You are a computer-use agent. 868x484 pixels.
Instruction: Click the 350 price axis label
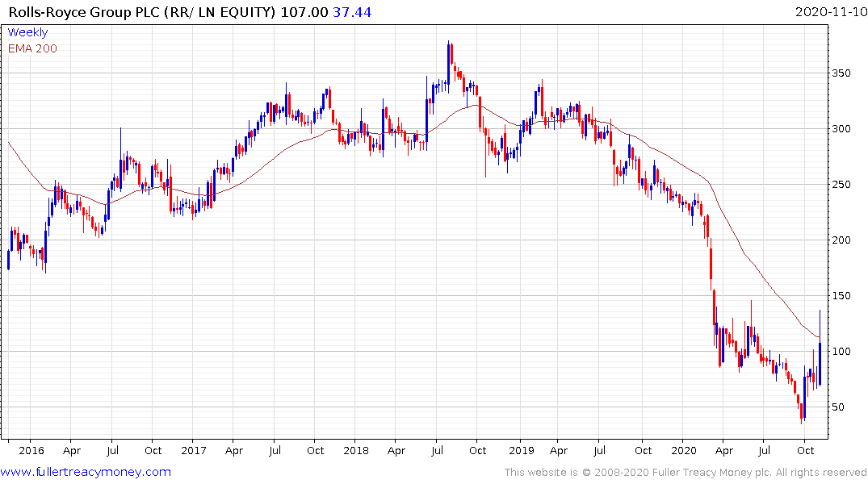(x=841, y=73)
